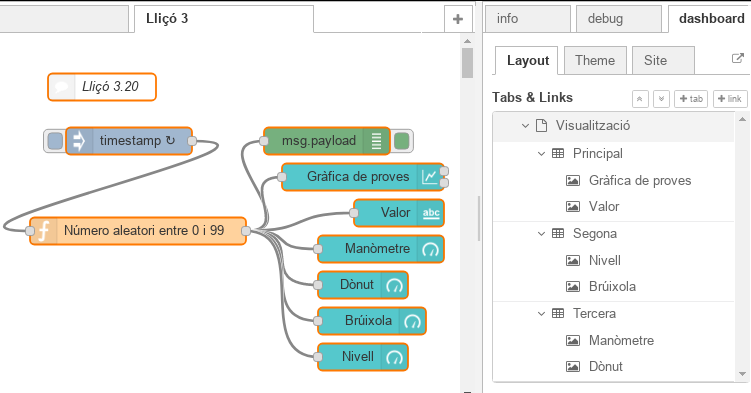Image resolution: width=751 pixels, height=393 pixels.
Task: Click the +tab button
Action: (x=691, y=99)
